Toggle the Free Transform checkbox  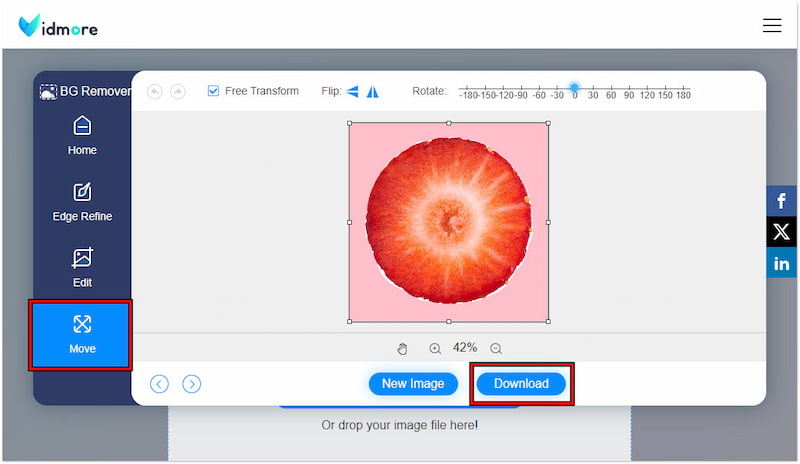pyautogui.click(x=213, y=91)
